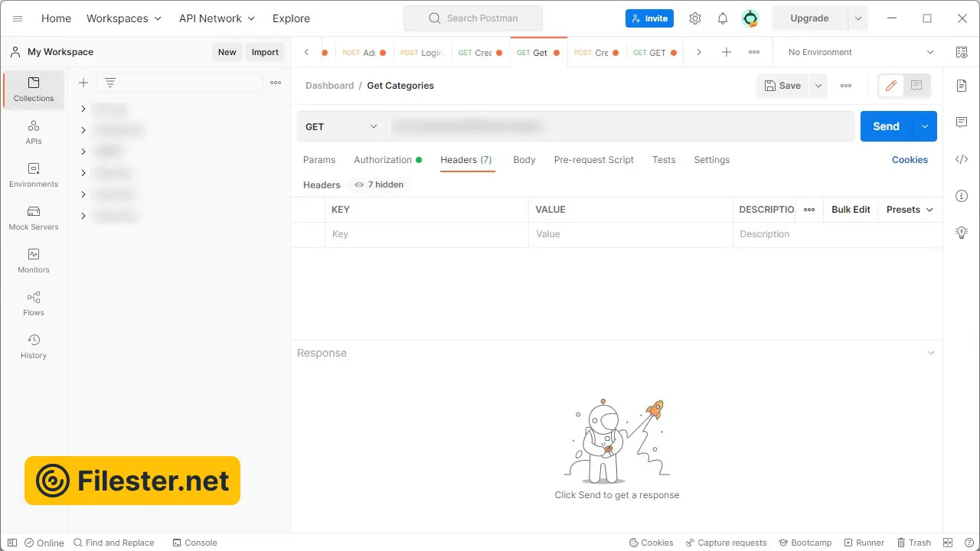The height and width of the screenshot is (551, 980).
Task: Open the History sidebar panel
Action: click(x=34, y=346)
